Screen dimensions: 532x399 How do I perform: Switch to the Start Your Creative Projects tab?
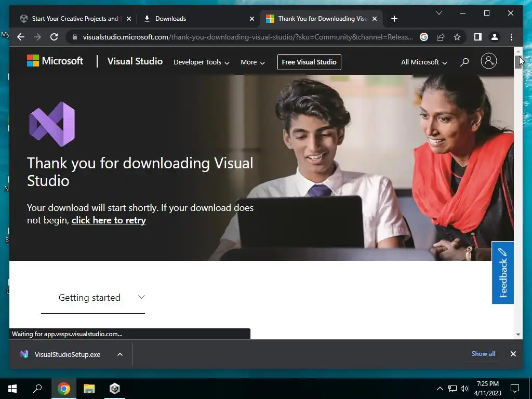75,19
